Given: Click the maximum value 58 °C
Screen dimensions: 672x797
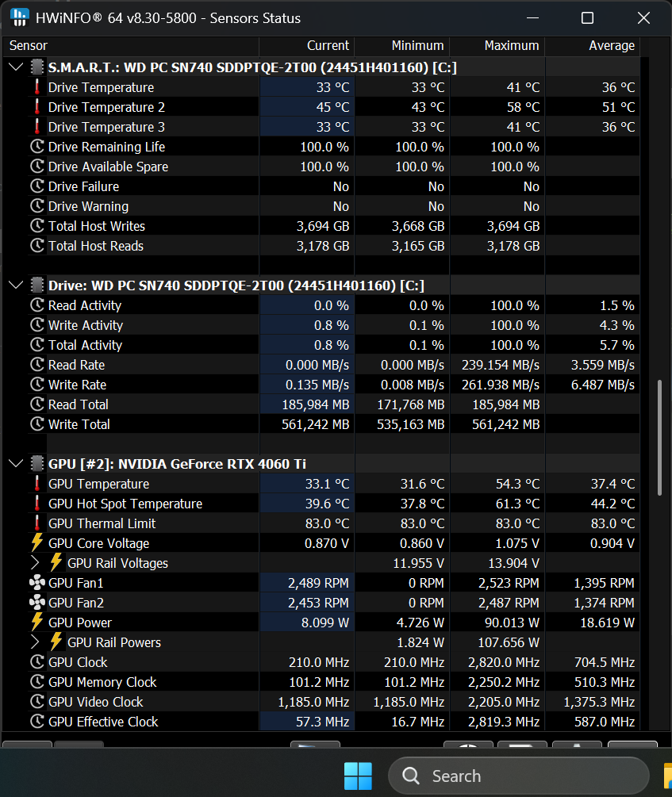Looking at the screenshot, I should [523, 107].
